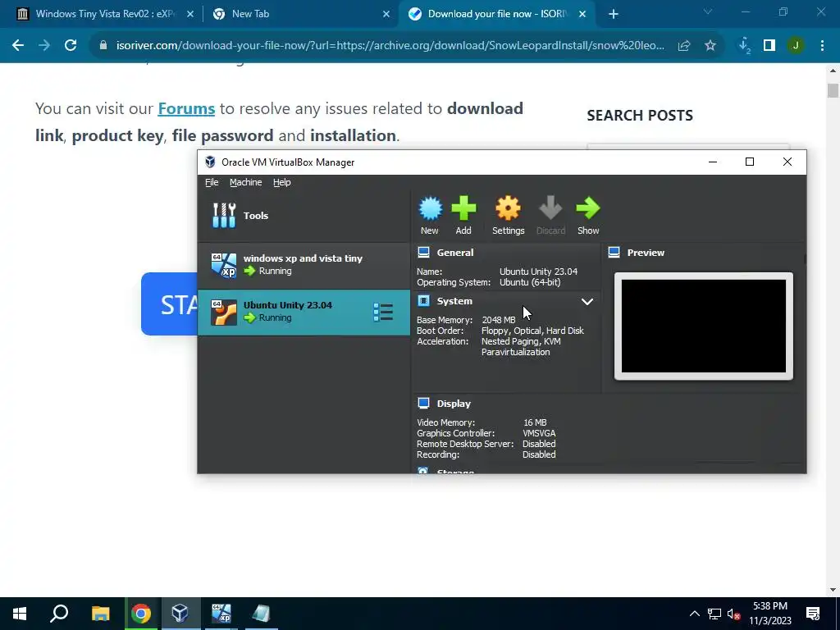Open Windows Start menu
Viewport: 840px width, 630px height.
[x=20, y=614]
